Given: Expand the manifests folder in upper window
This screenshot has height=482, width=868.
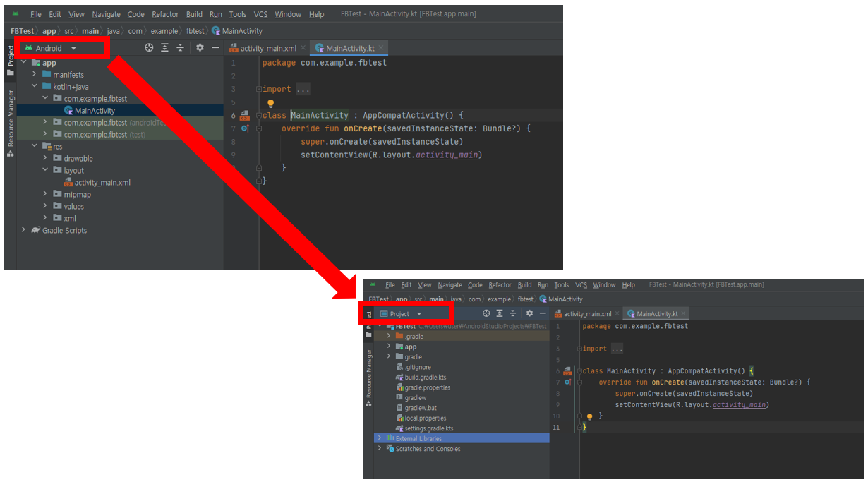Looking at the screenshot, I should click(35, 74).
